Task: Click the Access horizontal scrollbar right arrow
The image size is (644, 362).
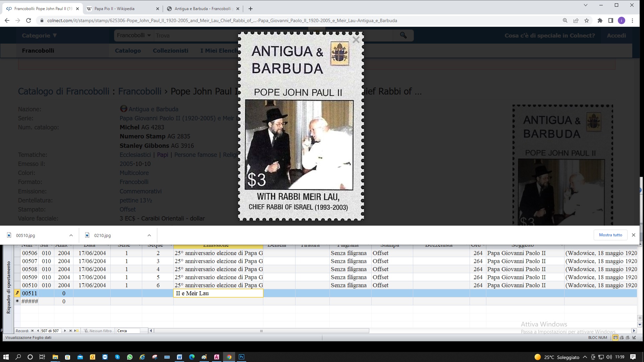Action: click(x=634, y=331)
